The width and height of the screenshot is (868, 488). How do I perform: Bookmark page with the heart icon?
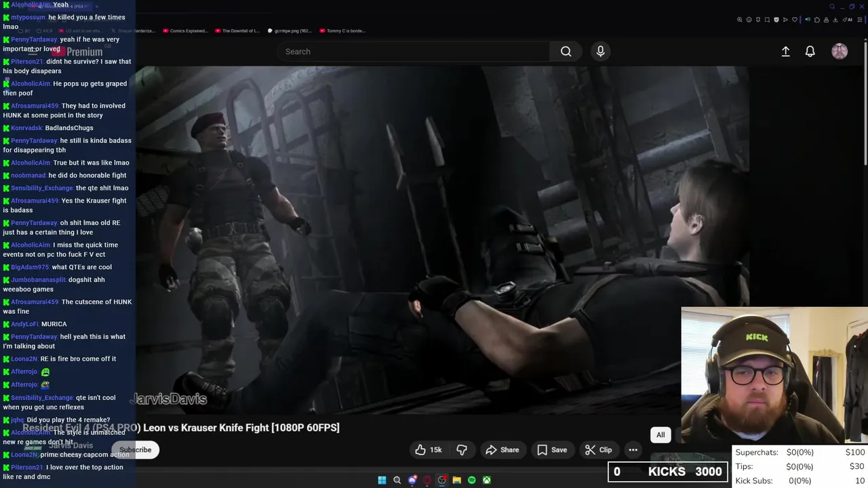795,20
